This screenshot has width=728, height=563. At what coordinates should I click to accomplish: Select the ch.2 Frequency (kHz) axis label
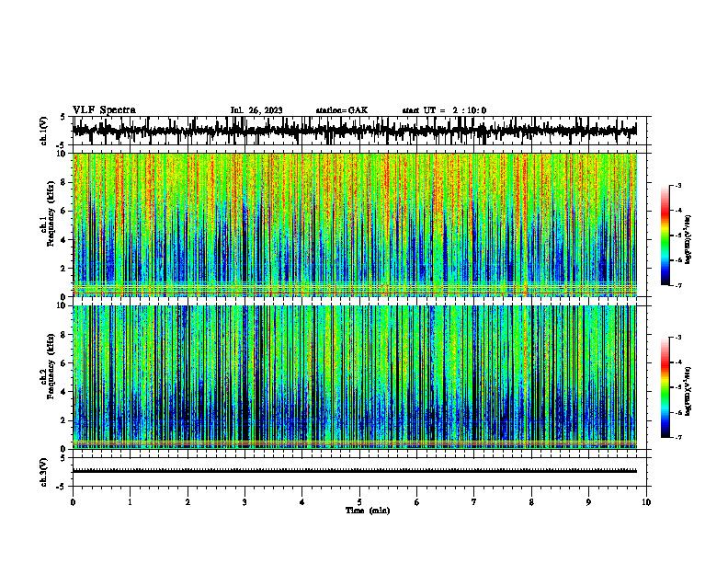pyautogui.click(x=49, y=377)
